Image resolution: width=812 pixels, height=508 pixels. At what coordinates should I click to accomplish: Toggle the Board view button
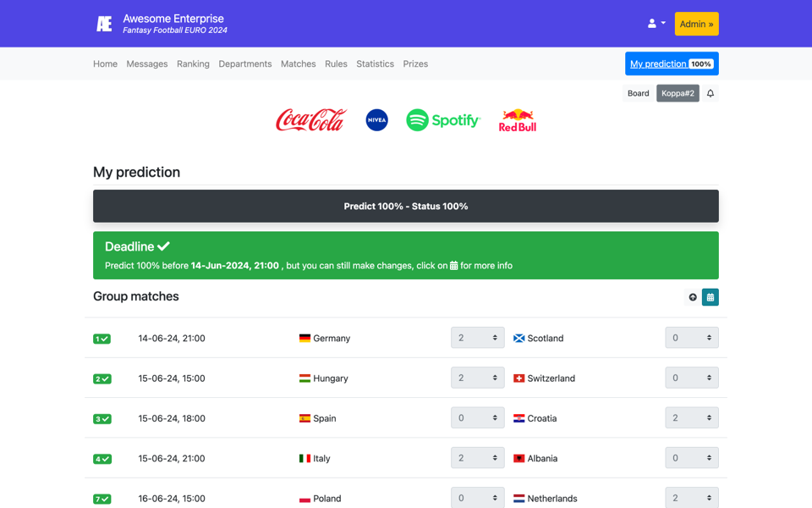click(x=639, y=93)
